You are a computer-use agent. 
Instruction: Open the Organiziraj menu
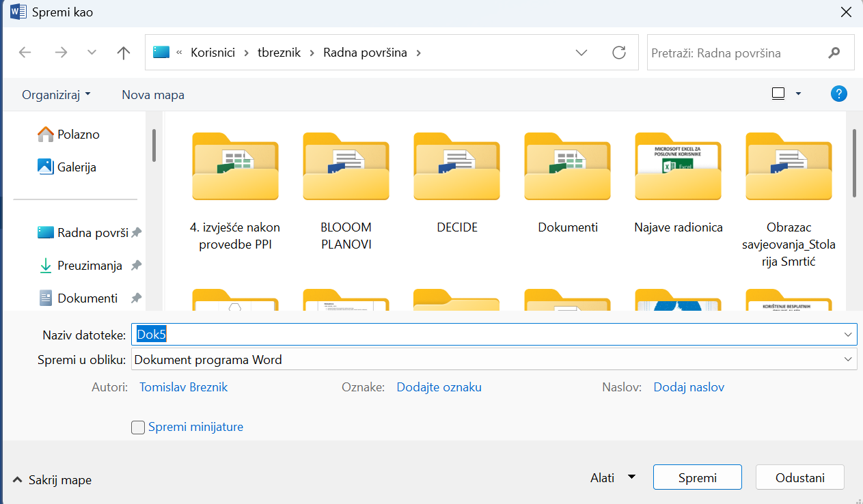click(56, 95)
